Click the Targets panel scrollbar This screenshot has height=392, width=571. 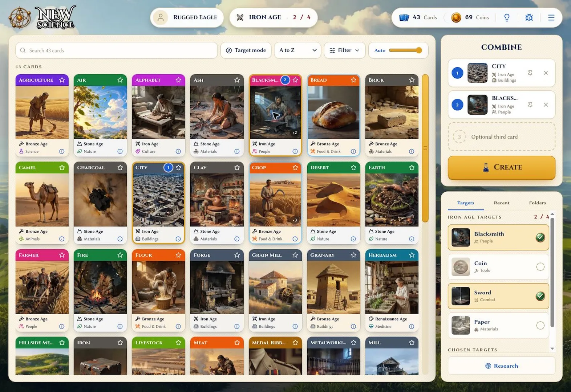(552, 272)
